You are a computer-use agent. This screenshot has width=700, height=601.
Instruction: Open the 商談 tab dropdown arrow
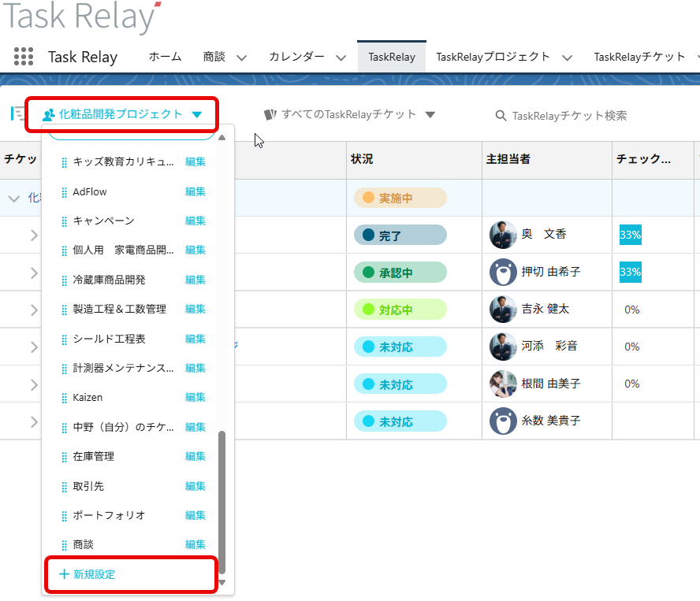coord(241,58)
